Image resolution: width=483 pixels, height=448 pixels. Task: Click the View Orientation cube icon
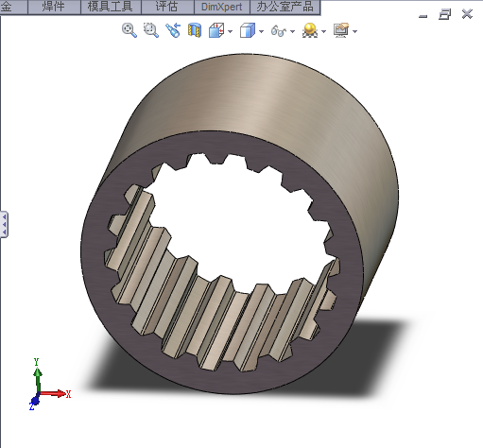(x=216, y=30)
